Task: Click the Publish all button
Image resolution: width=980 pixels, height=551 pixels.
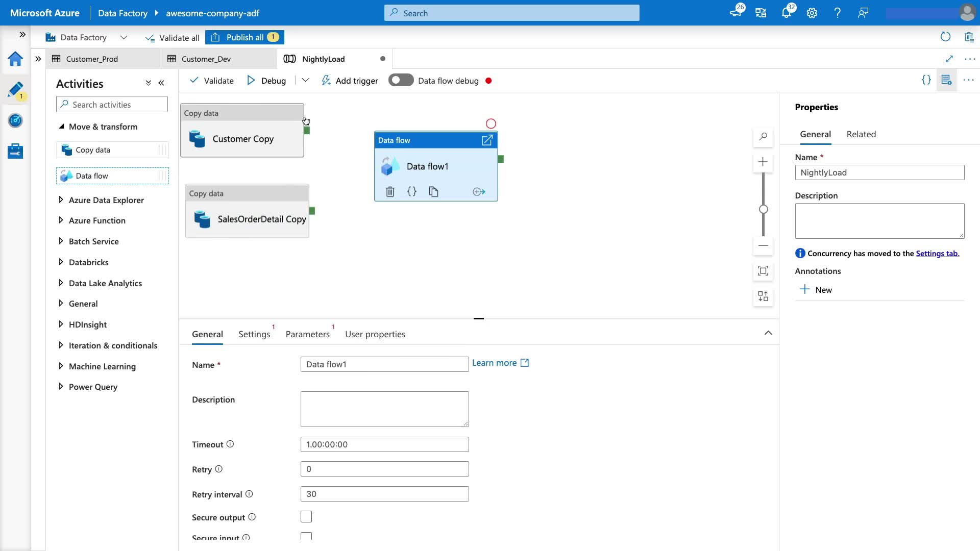Action: click(244, 37)
